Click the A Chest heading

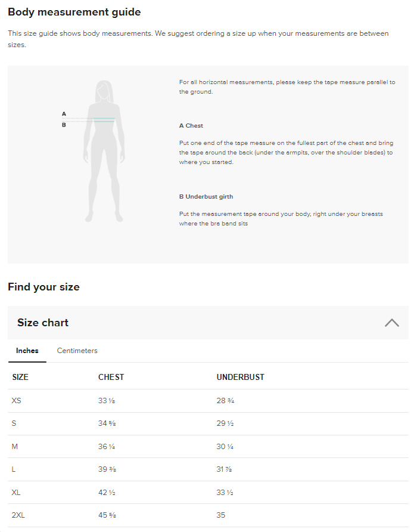191,125
